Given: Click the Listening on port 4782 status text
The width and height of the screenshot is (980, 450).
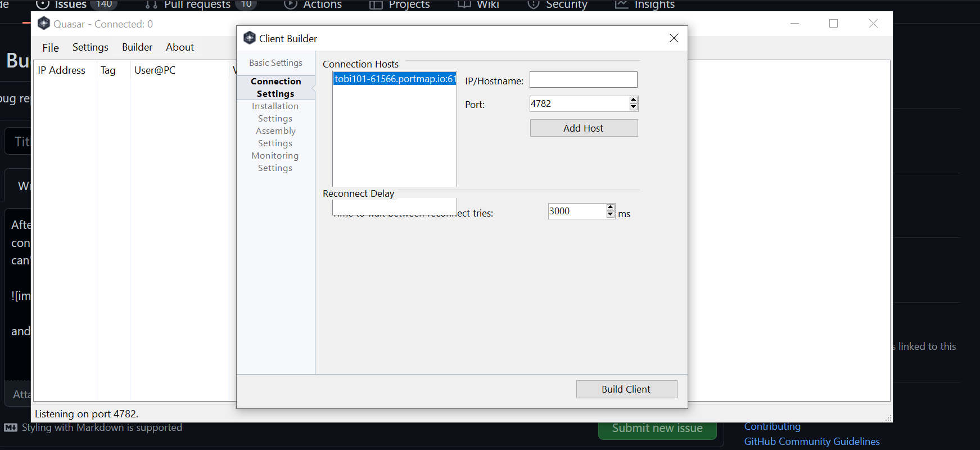Looking at the screenshot, I should (x=87, y=414).
